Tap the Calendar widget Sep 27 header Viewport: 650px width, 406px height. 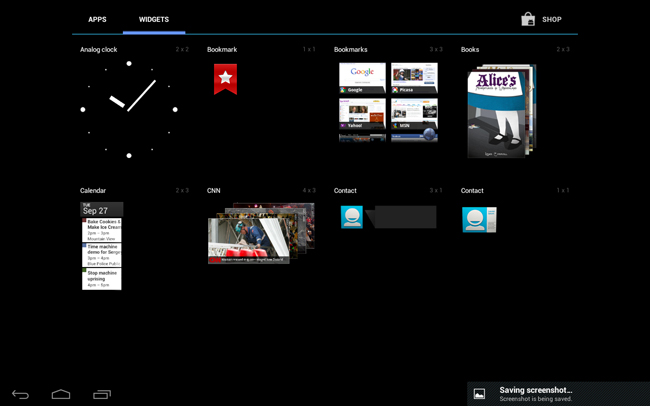101,210
